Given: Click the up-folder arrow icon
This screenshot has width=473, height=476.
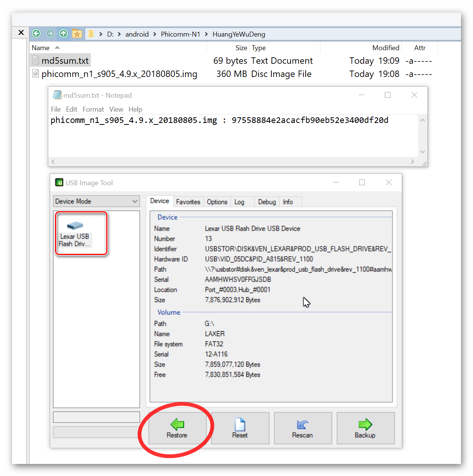Looking at the screenshot, I should (64, 34).
